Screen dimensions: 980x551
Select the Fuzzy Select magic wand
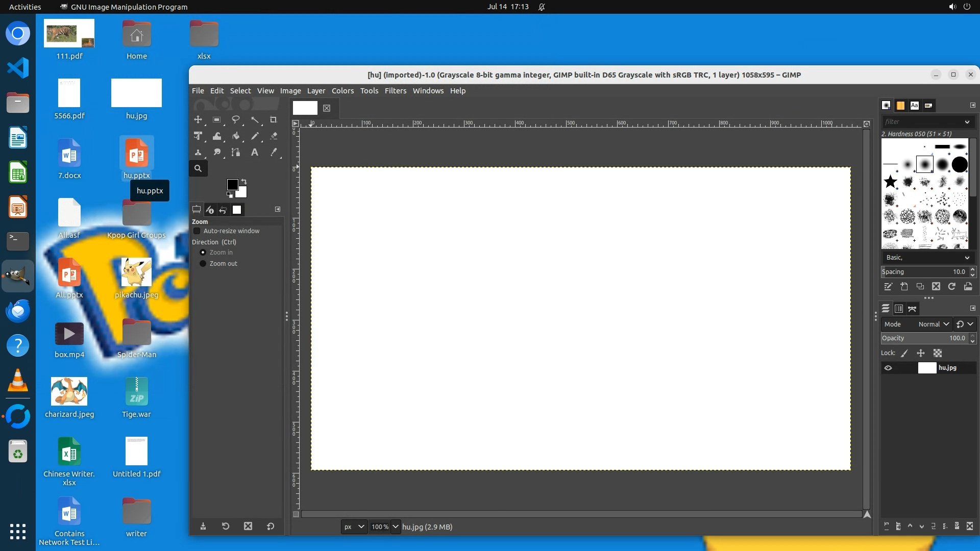pyautogui.click(x=254, y=119)
